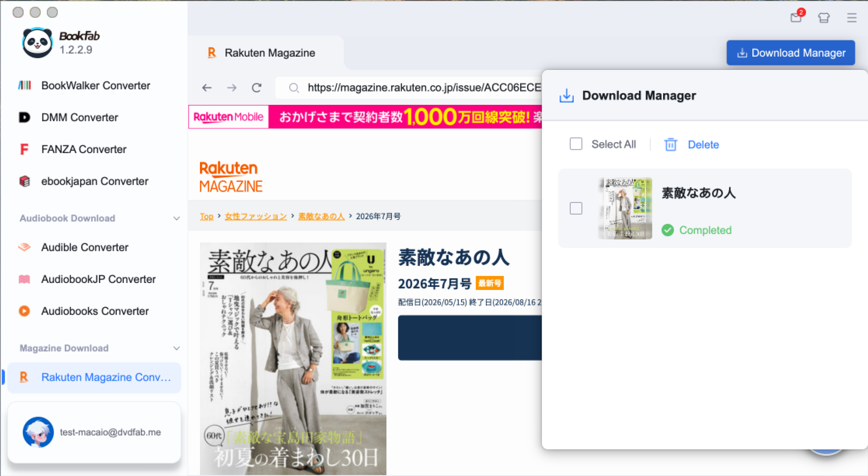Click the Audible orange icon

[x=25, y=247]
